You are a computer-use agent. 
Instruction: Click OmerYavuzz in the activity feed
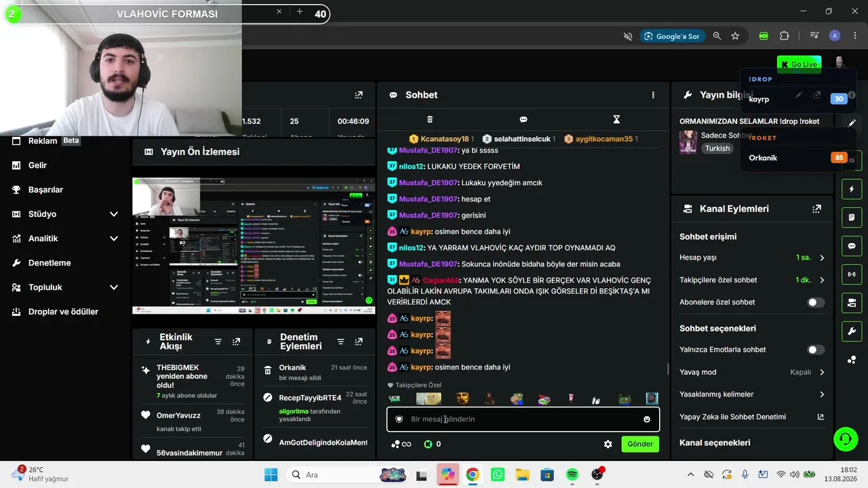pyautogui.click(x=179, y=415)
